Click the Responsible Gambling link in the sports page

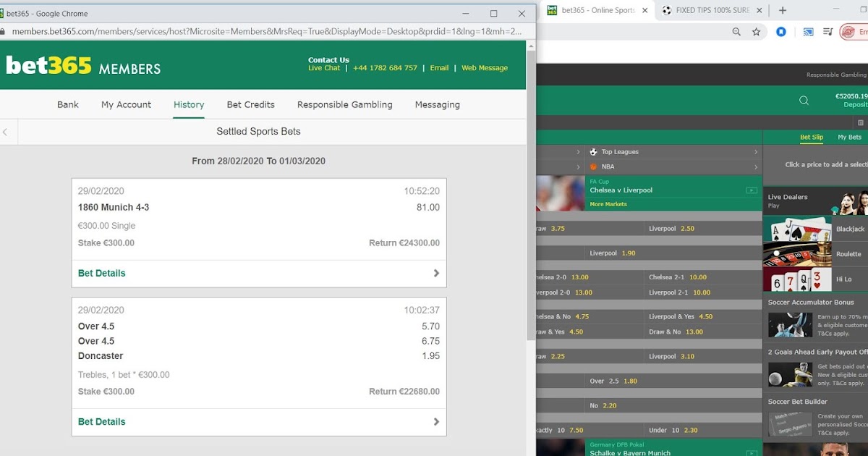(x=836, y=75)
